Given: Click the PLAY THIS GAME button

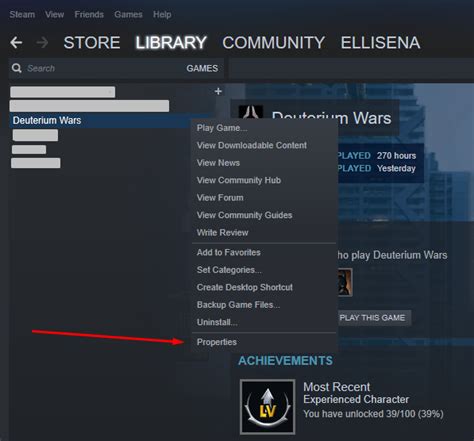Looking at the screenshot, I should point(374,318).
